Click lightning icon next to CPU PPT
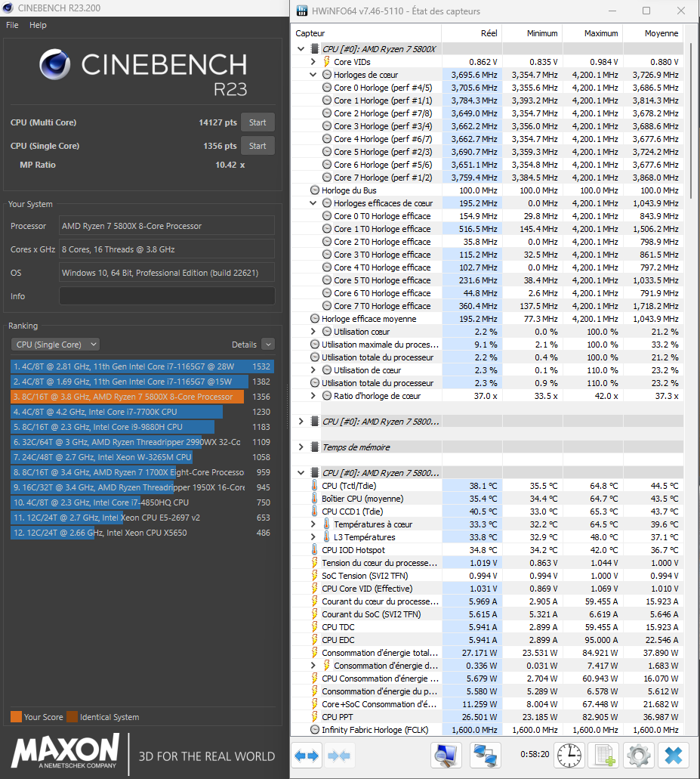Viewport: 700px width, 779px height. [x=314, y=717]
